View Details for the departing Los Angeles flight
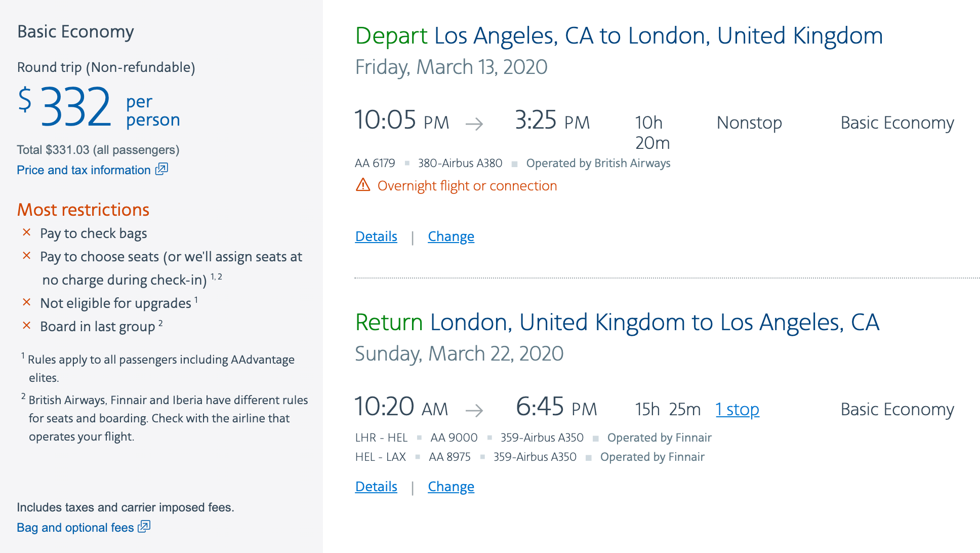 tap(376, 236)
